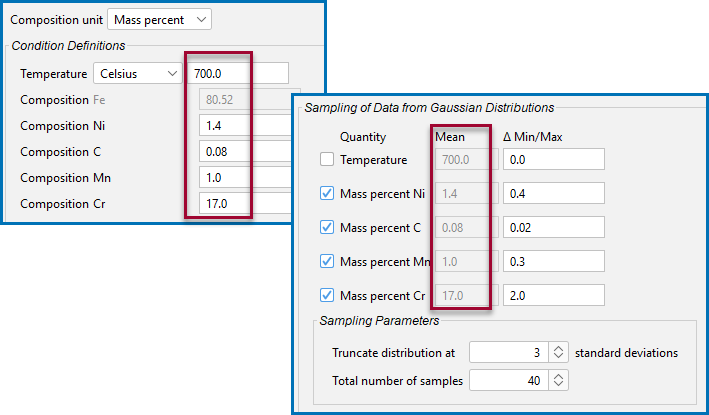Click the Truncate distribution stepper arrows

pos(558,352)
